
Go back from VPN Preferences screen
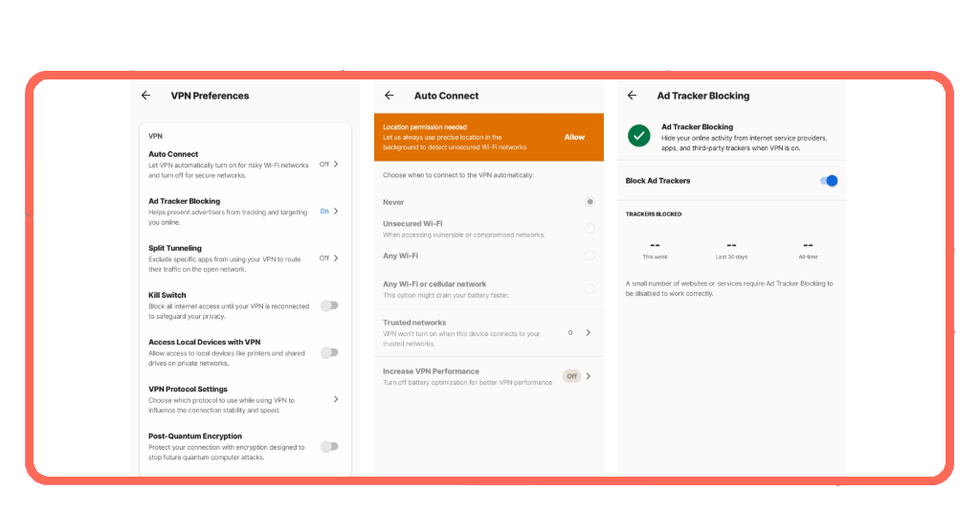coord(145,96)
